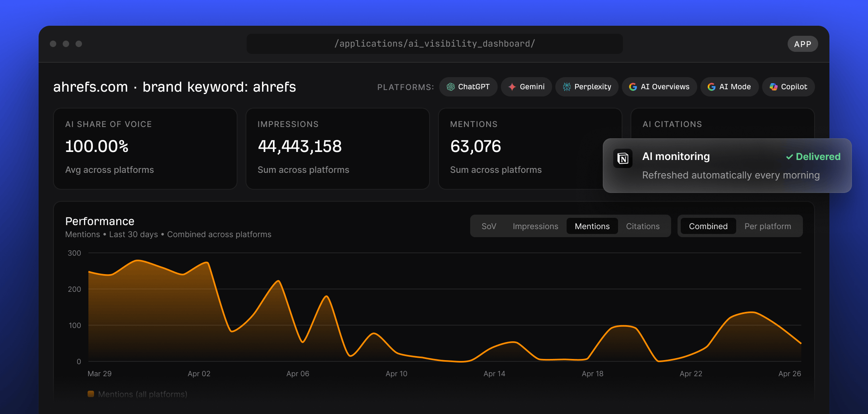
Task: Click the AI monitoring notification card
Action: (x=727, y=166)
